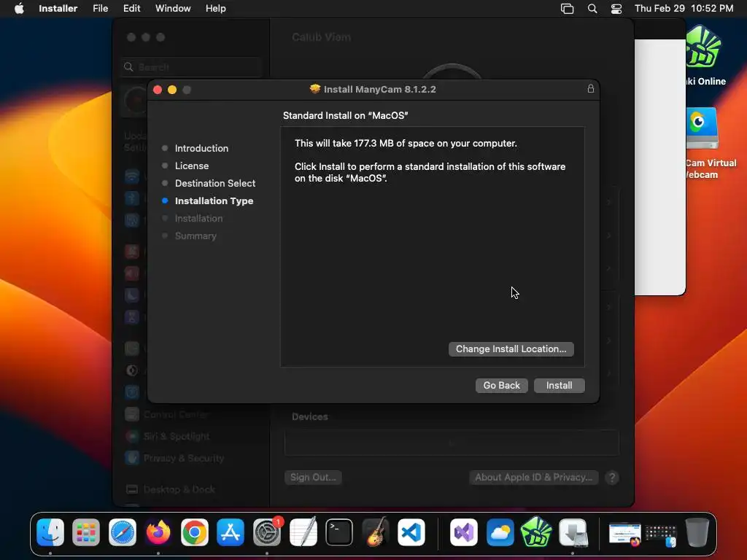Click the lock icon in installer title bar
The height and width of the screenshot is (560, 747).
coord(590,88)
